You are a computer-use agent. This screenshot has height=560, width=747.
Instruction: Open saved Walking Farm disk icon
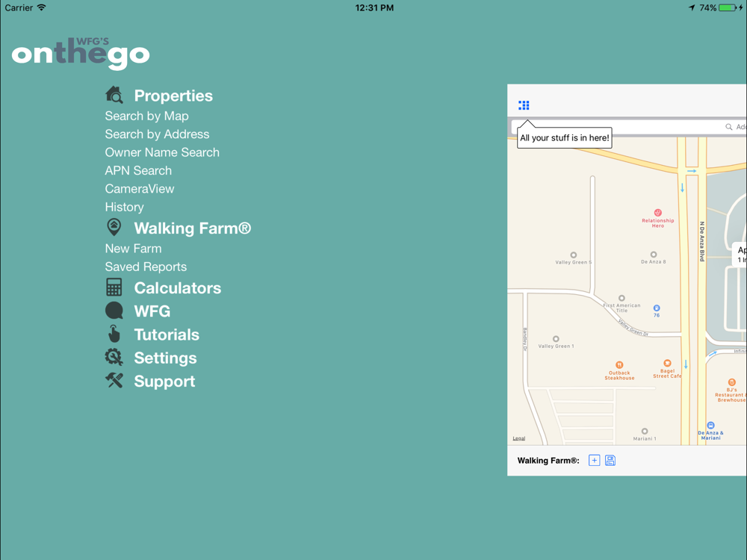point(610,461)
